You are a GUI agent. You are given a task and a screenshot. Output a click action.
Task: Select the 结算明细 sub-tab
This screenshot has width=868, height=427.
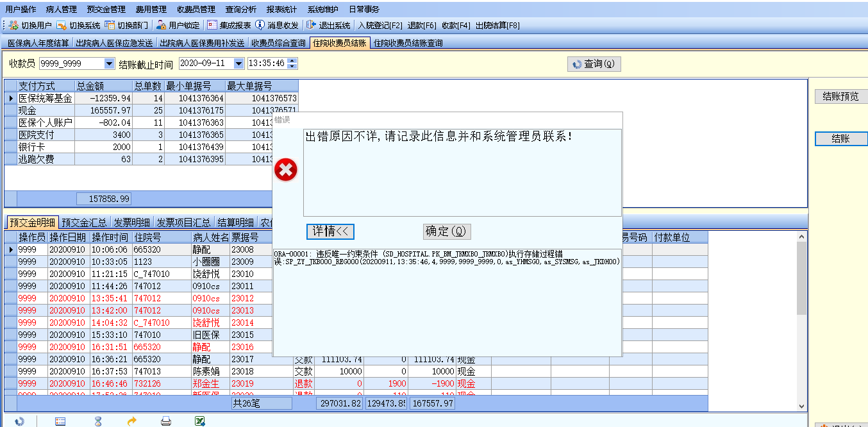235,222
